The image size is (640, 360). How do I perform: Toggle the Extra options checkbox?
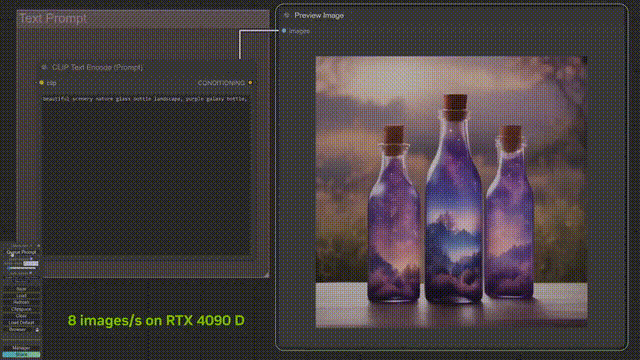click(31, 258)
